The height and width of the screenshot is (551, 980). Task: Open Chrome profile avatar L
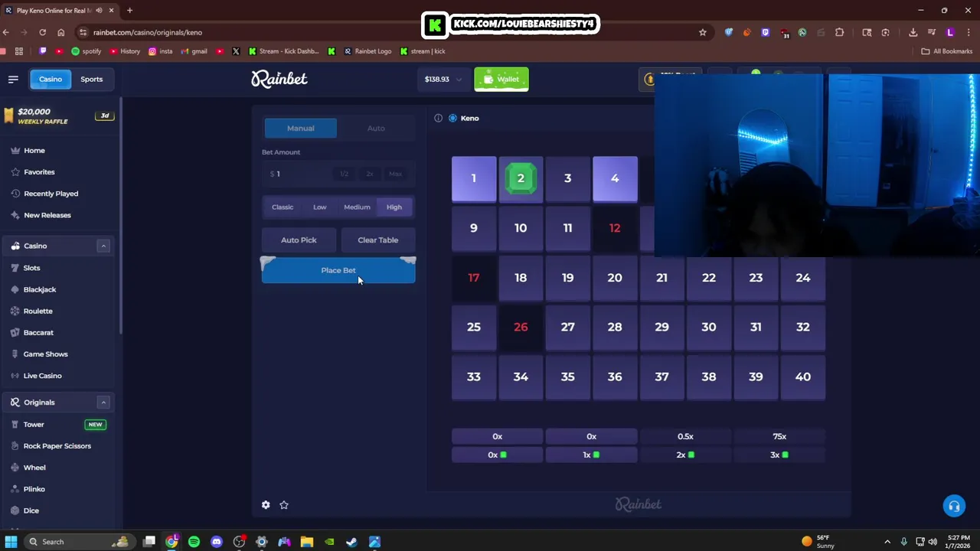coord(950,32)
